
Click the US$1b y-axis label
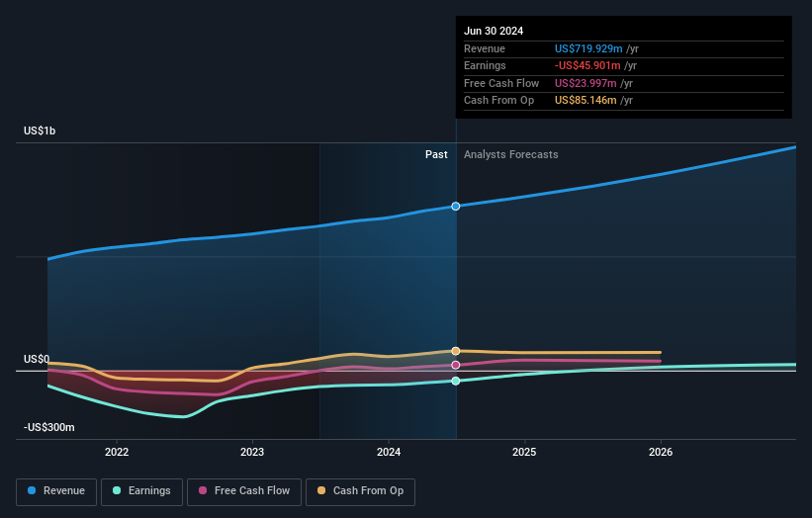click(x=40, y=130)
